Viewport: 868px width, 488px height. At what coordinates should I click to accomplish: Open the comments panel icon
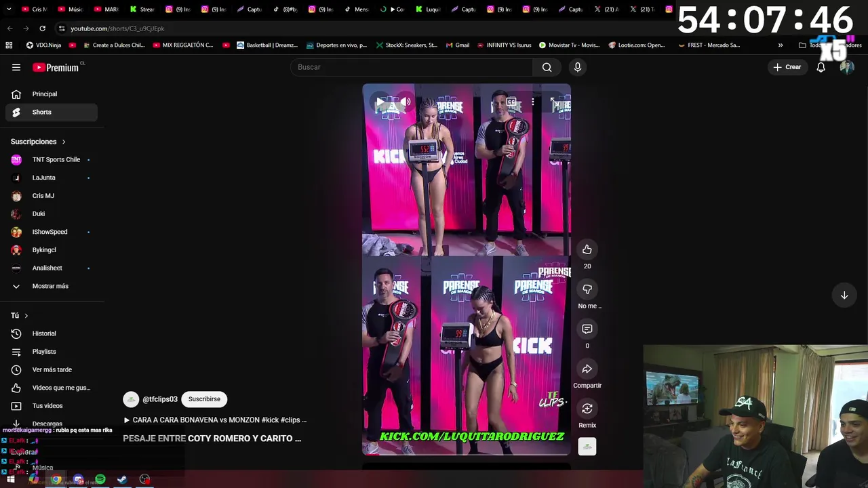tap(587, 329)
